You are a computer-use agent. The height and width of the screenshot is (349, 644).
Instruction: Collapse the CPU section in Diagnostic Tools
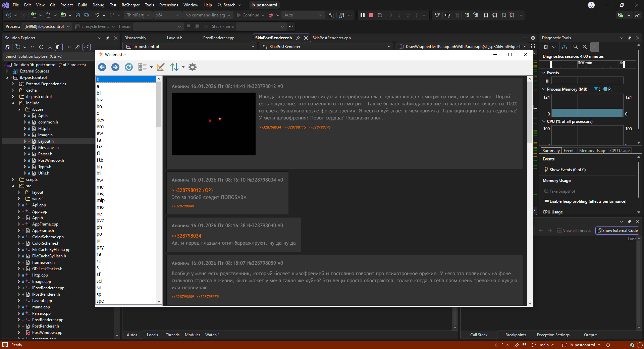click(544, 121)
